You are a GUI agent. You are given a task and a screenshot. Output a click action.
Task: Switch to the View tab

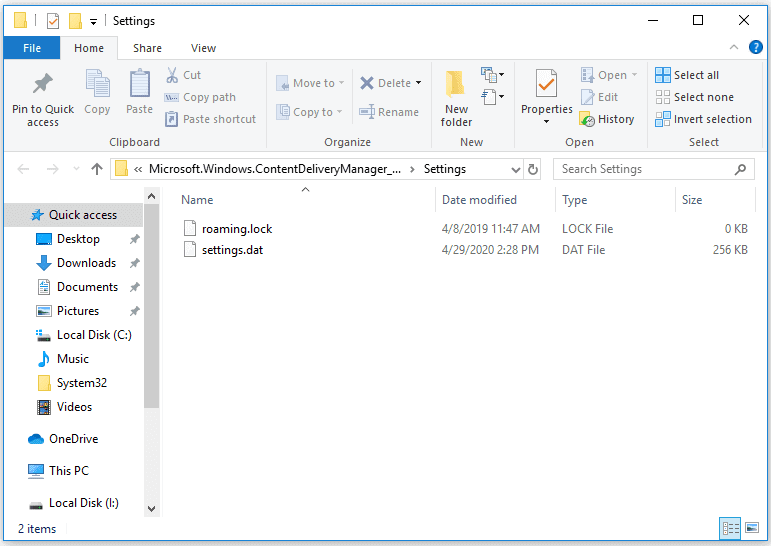pos(203,47)
